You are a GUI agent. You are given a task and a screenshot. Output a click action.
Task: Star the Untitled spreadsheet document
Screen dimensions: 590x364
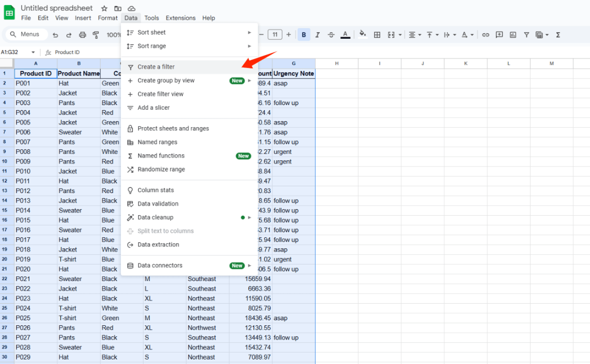click(x=104, y=9)
